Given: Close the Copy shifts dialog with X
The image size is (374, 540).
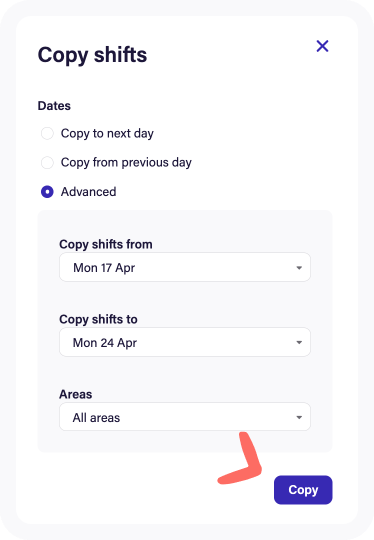Looking at the screenshot, I should (322, 46).
